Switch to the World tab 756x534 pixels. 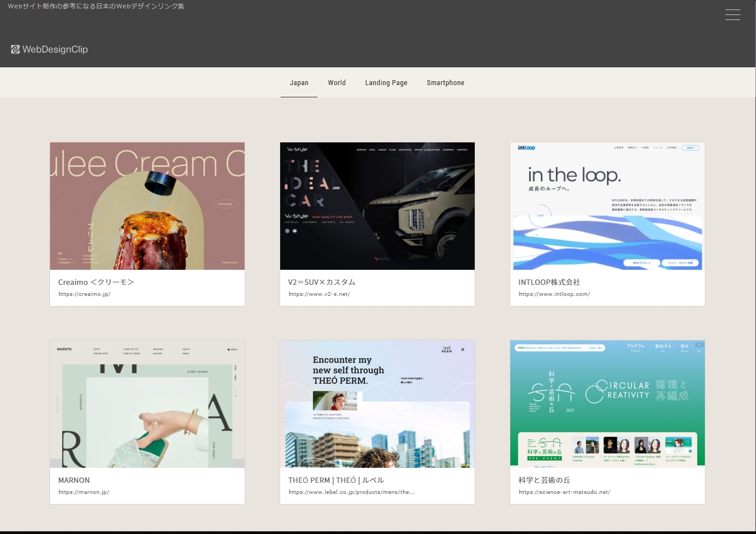pyautogui.click(x=337, y=83)
